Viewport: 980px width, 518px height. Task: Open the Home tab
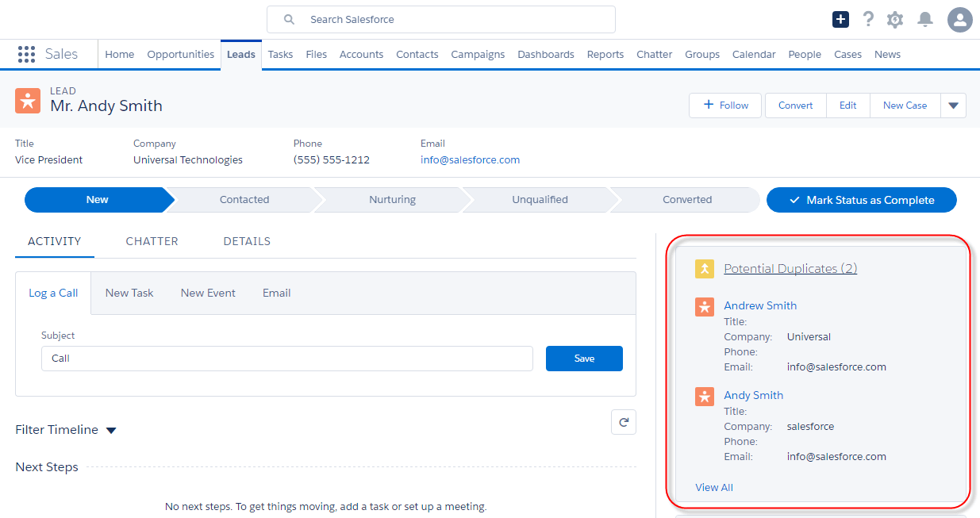pos(120,54)
